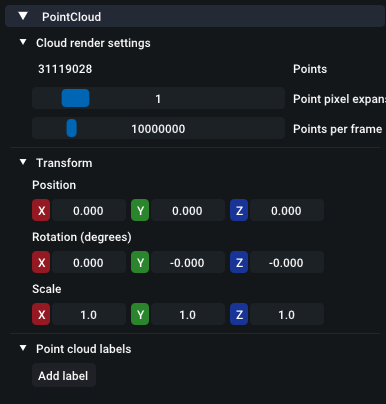Select the Position Y value field
This screenshot has width=386, height=404.
point(187,210)
